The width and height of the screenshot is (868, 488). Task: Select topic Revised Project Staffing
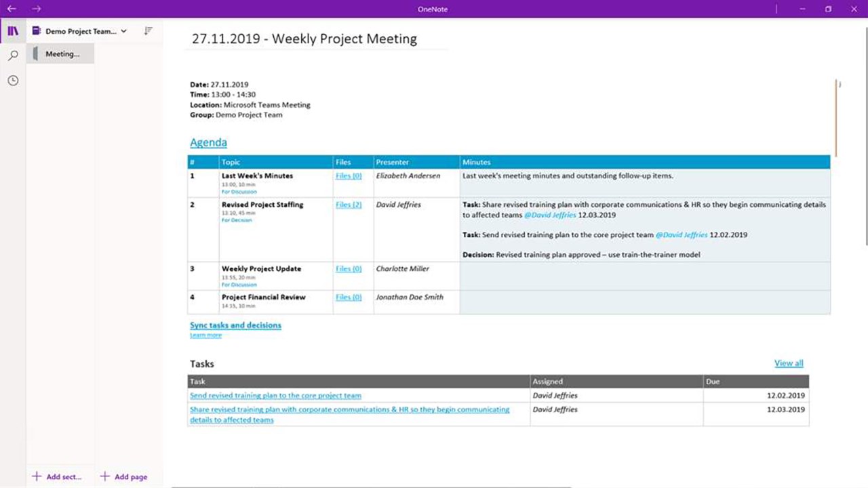[x=262, y=205]
